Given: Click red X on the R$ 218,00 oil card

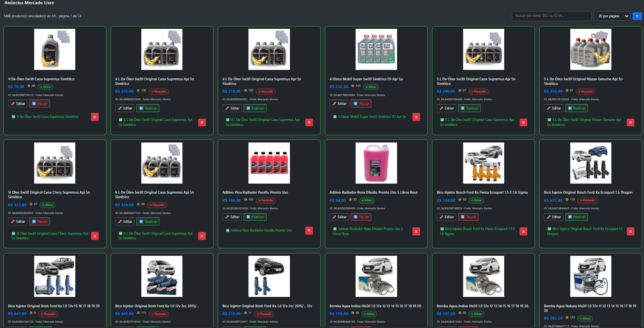Looking at the screenshot, I should click(x=309, y=123).
